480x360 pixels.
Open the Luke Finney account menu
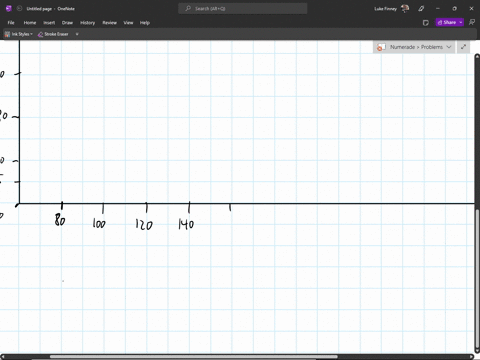[x=391, y=9]
